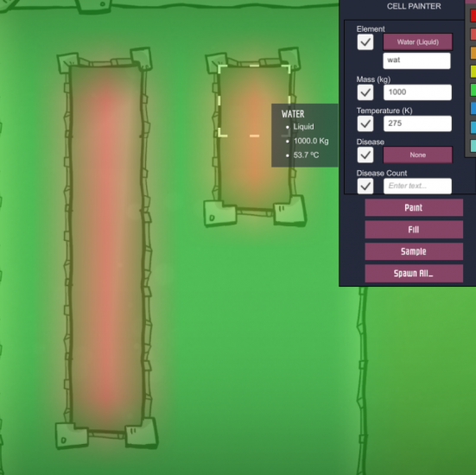The width and height of the screenshot is (476, 475).
Task: Uncheck the Disease checkbox
Action: click(x=365, y=155)
